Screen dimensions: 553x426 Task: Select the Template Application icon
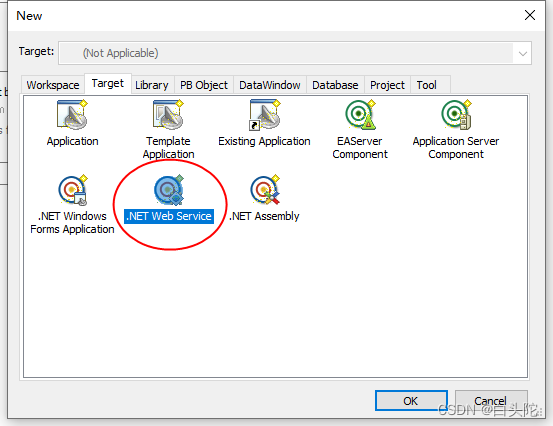[168, 114]
